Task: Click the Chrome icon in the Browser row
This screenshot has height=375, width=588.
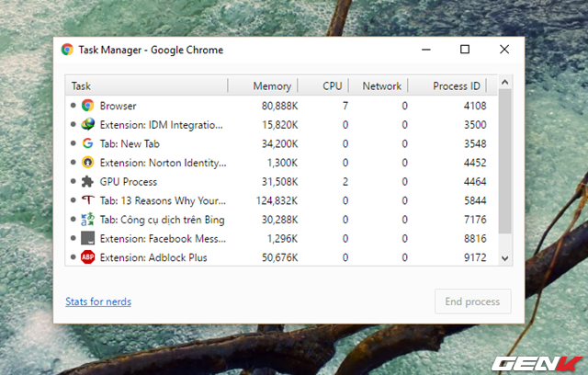Action: (88, 106)
